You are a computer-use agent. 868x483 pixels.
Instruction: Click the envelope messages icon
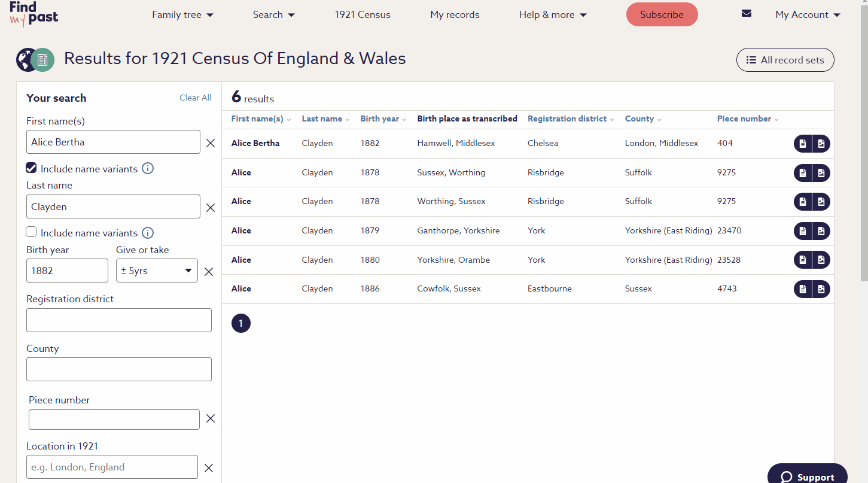746,14
